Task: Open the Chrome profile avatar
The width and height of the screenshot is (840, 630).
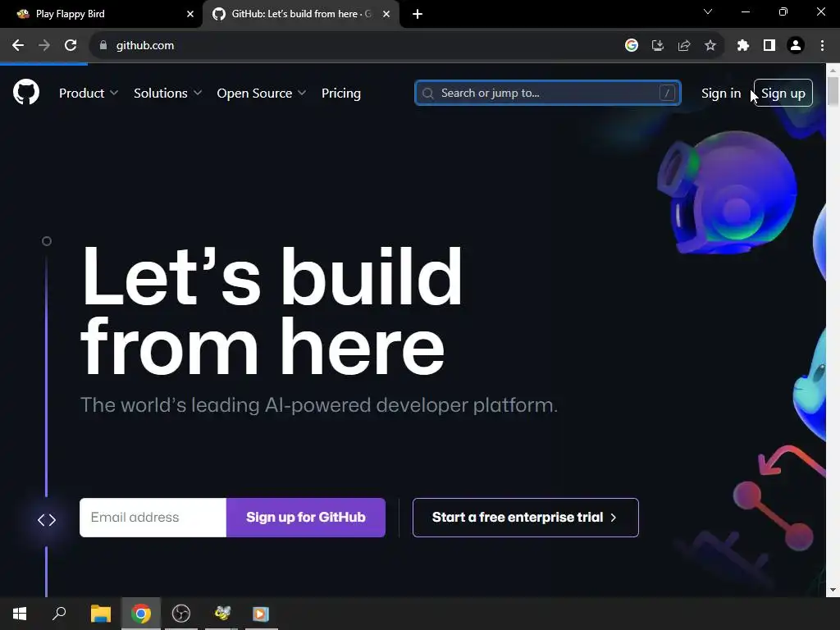Action: 796,46
